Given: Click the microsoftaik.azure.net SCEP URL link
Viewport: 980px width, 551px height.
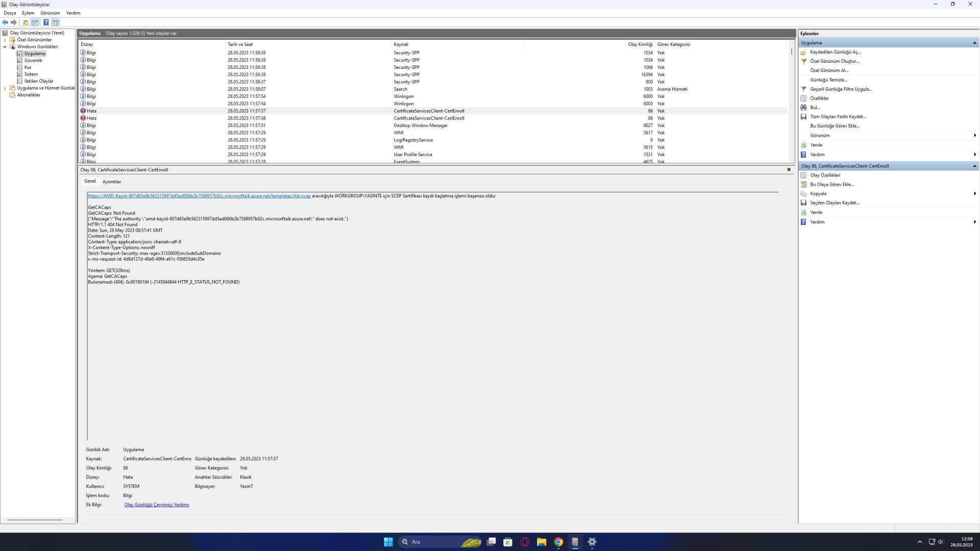Looking at the screenshot, I should 199,196.
